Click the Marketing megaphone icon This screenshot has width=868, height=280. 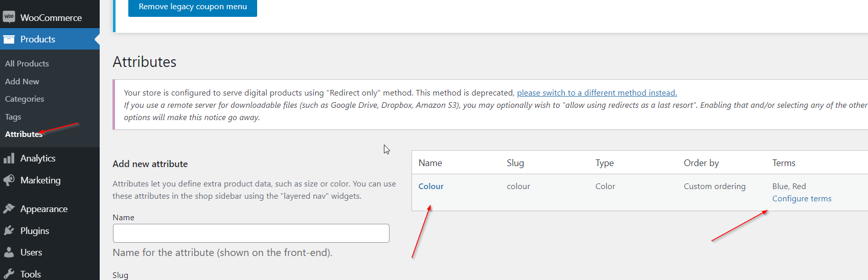click(x=9, y=180)
